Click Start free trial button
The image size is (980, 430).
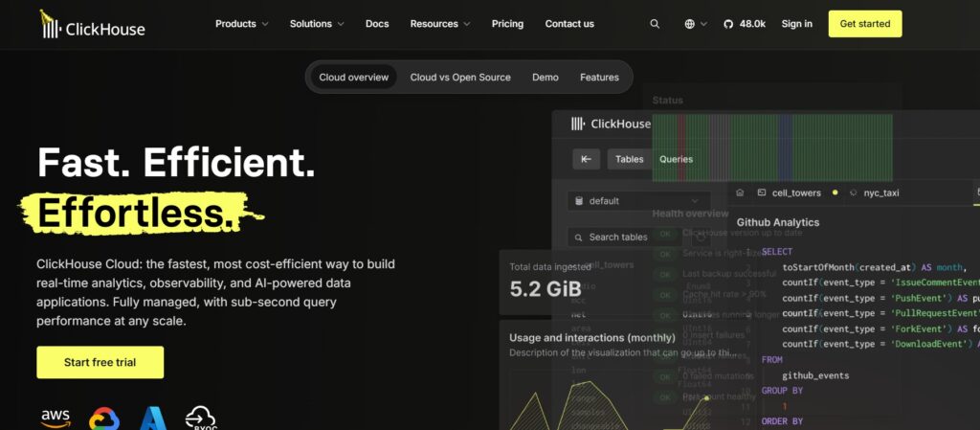[x=100, y=362]
